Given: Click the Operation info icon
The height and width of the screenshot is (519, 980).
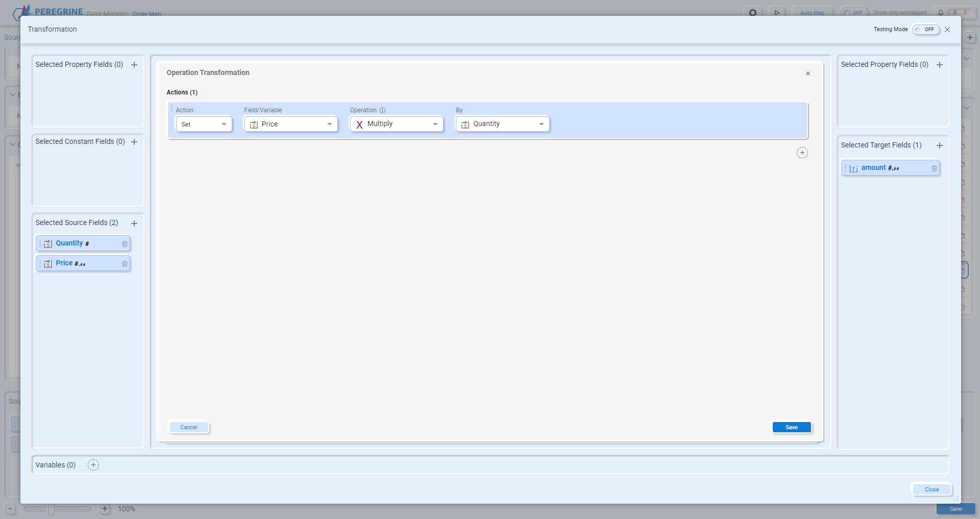Looking at the screenshot, I should pos(382,110).
